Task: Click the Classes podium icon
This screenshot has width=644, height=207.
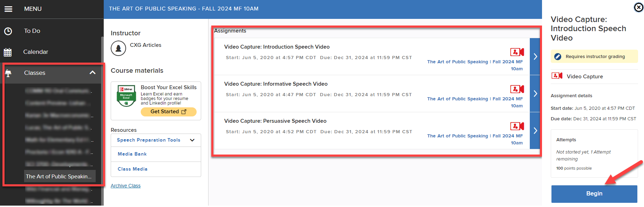Action: point(8,73)
